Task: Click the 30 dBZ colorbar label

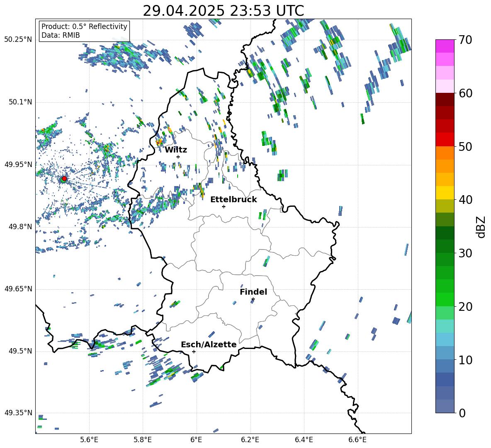Action: (x=465, y=253)
